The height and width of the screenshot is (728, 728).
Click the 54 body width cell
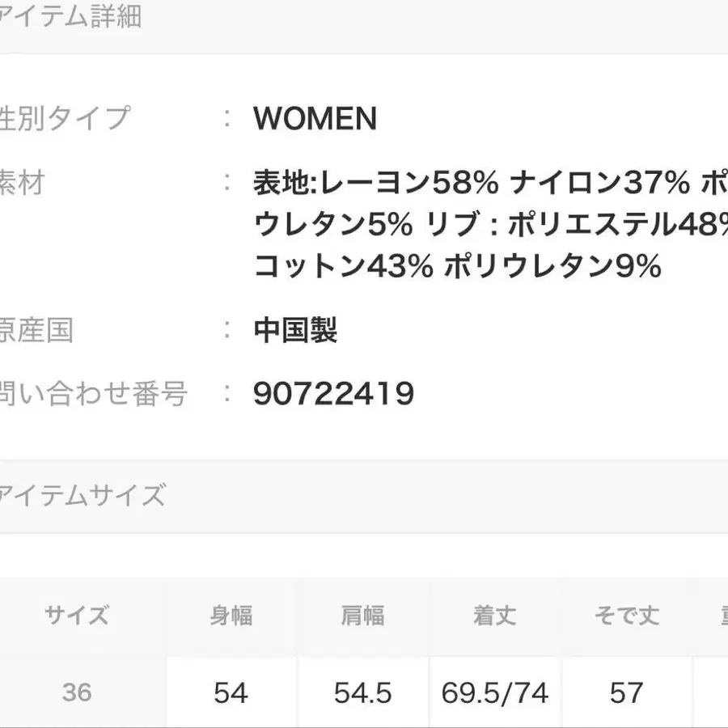(231, 692)
